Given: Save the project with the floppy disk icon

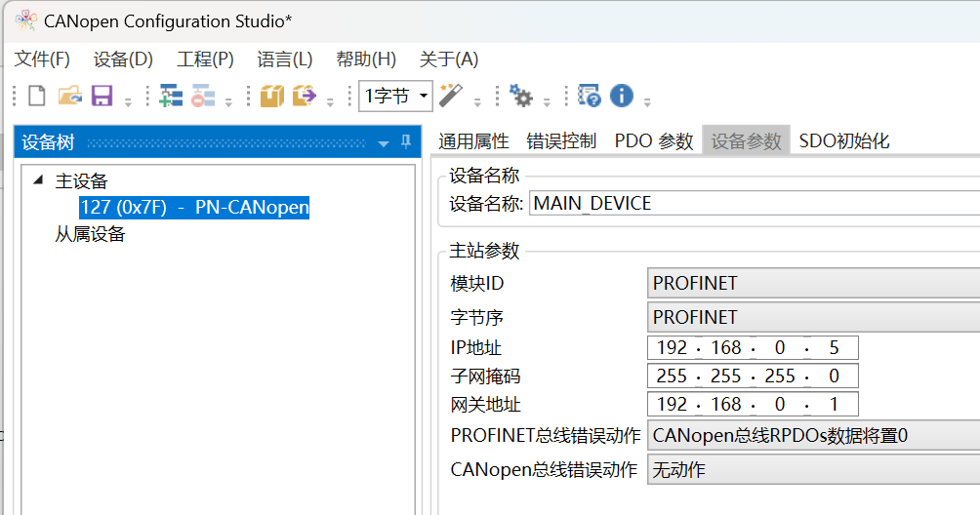Looking at the screenshot, I should tap(102, 97).
